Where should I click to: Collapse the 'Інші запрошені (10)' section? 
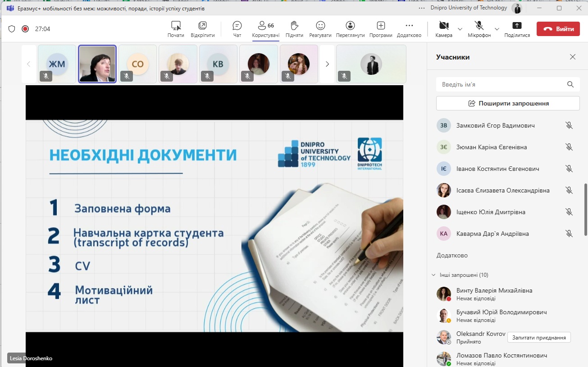pyautogui.click(x=433, y=275)
